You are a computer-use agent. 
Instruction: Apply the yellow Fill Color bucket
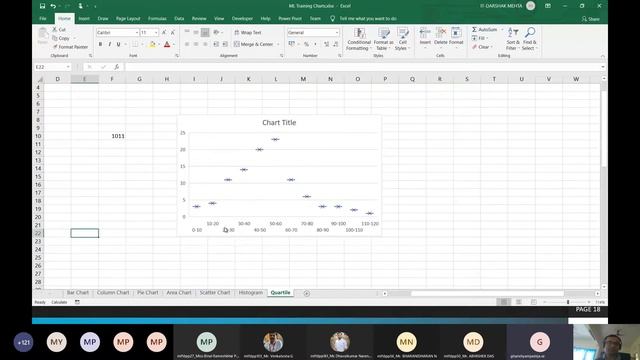tap(152, 44)
